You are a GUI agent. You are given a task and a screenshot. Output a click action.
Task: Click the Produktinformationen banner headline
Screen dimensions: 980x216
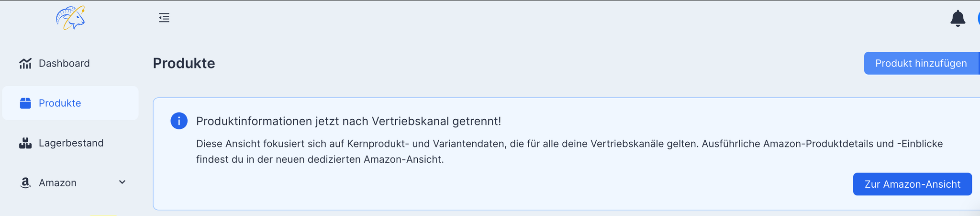[x=348, y=121]
